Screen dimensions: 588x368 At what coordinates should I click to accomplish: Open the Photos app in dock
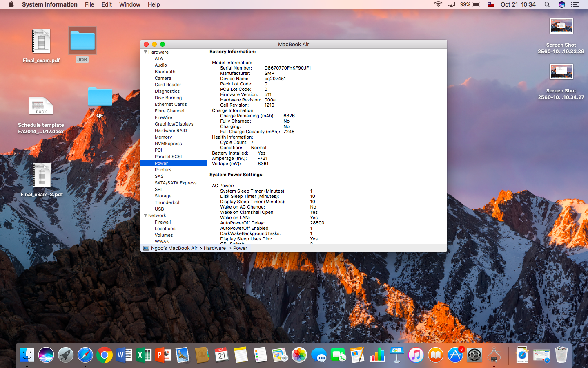pos(299,355)
